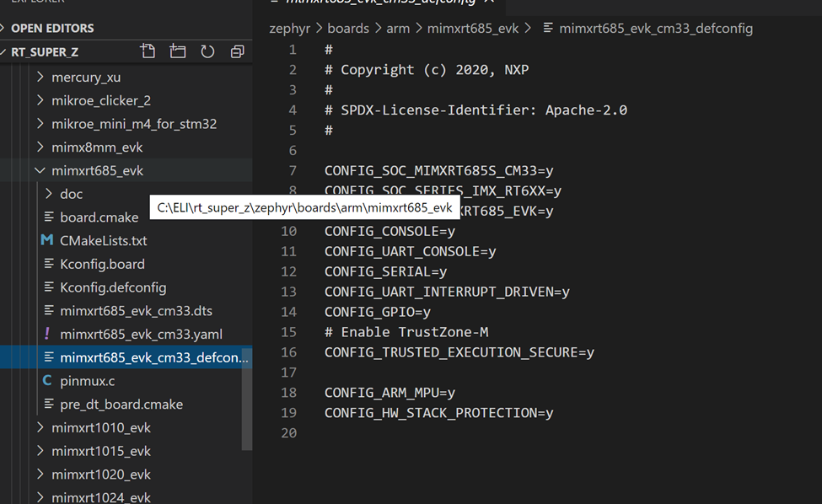822x504 pixels.
Task: Open the Kconfig.board file
Action: click(x=102, y=264)
